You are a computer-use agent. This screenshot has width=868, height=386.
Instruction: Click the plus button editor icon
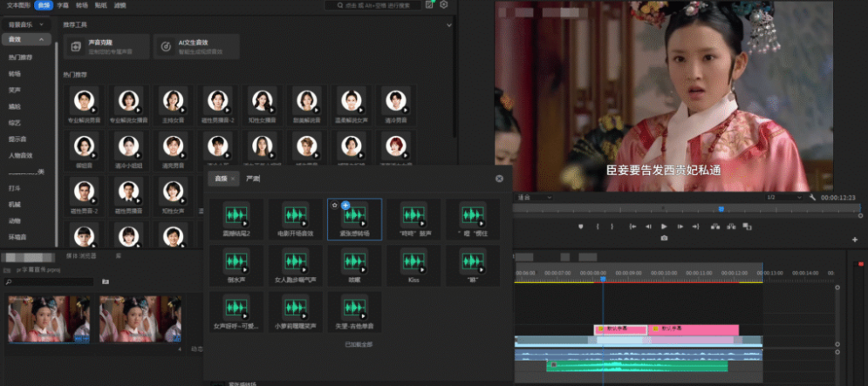[854, 240]
